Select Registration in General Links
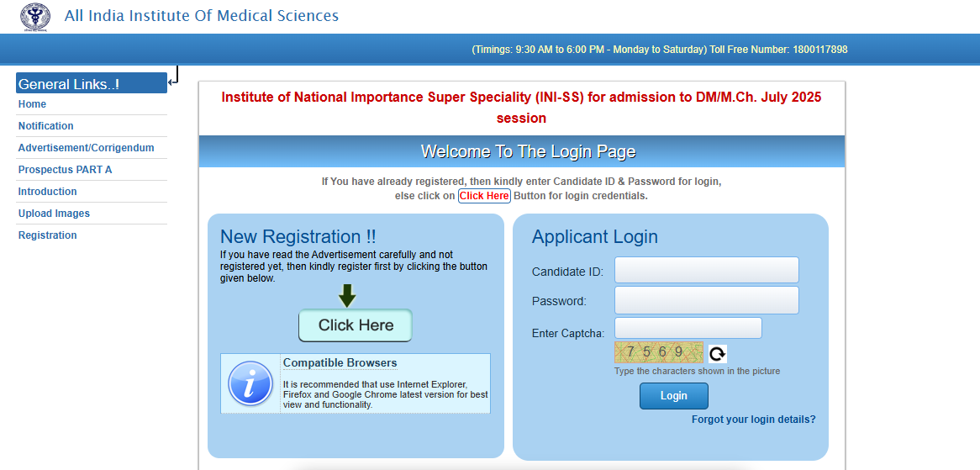980x470 pixels. pyautogui.click(x=48, y=235)
